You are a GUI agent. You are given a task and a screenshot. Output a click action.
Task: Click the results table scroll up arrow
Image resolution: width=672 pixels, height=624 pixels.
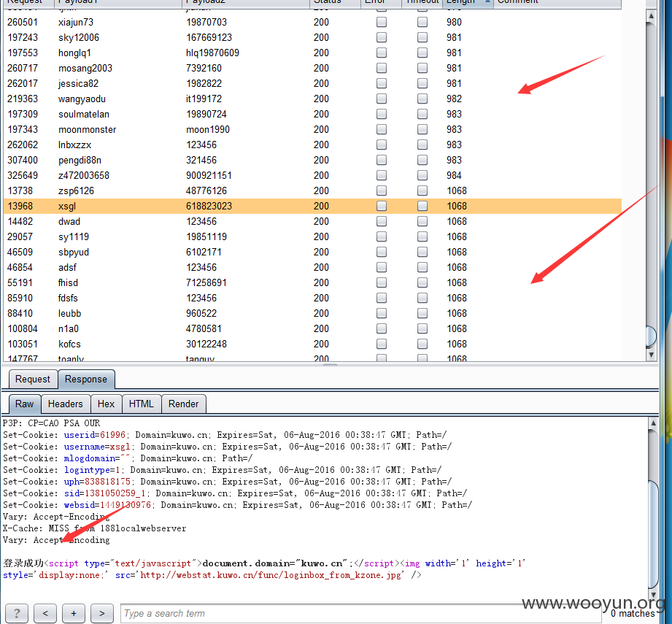pos(651,16)
